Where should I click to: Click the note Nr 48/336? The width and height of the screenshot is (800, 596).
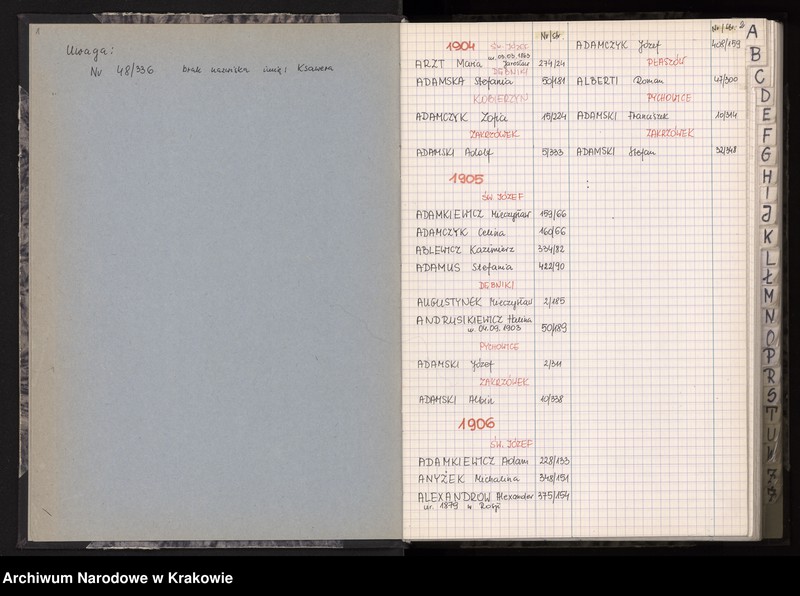[122, 71]
